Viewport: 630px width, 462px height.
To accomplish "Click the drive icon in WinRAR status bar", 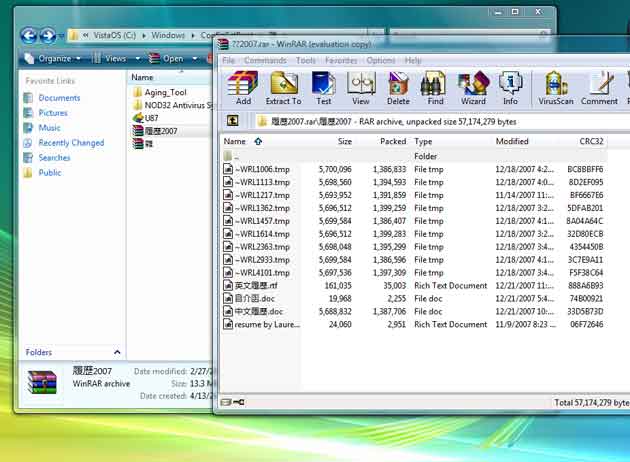I will (226, 402).
